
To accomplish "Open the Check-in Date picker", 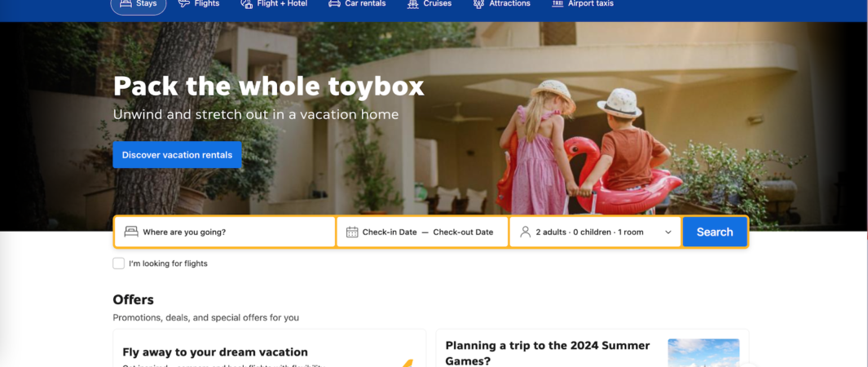I will coord(390,232).
